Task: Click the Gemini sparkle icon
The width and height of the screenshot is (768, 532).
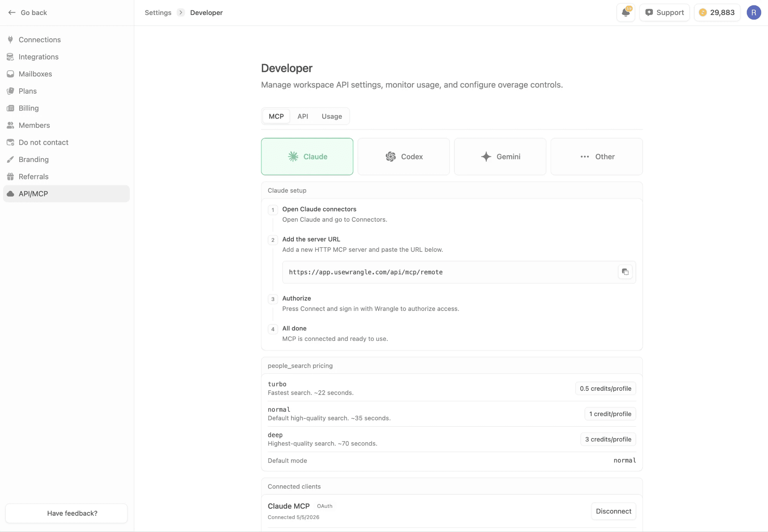Action: pyautogui.click(x=486, y=157)
